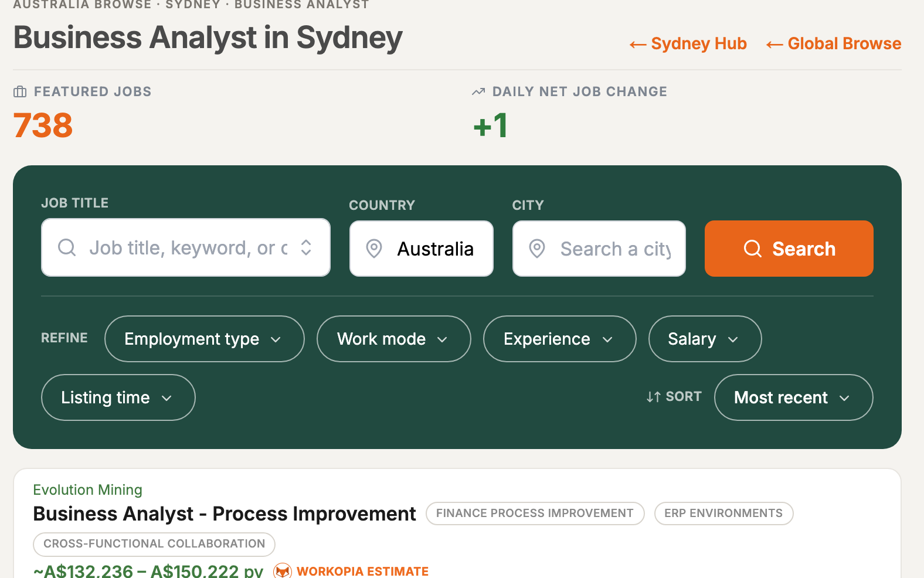Screen dimensions: 924x578
Task: Expand the Work mode filter
Action: (394, 339)
